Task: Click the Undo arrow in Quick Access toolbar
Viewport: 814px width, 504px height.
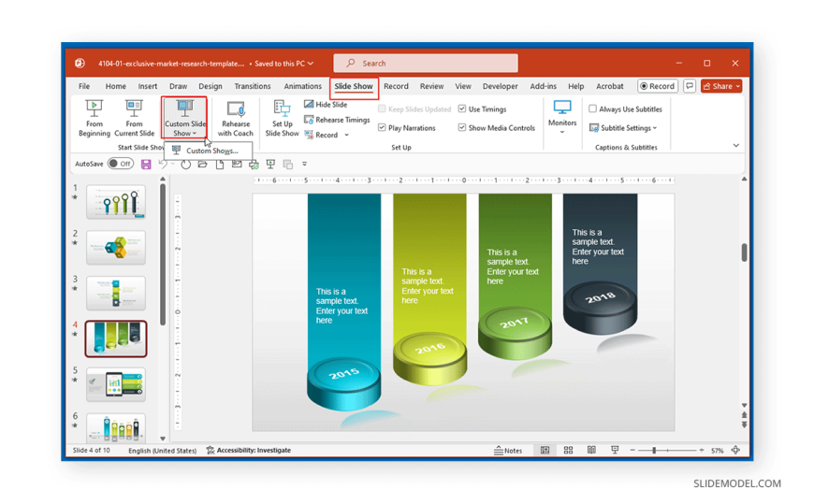Action: (x=163, y=164)
